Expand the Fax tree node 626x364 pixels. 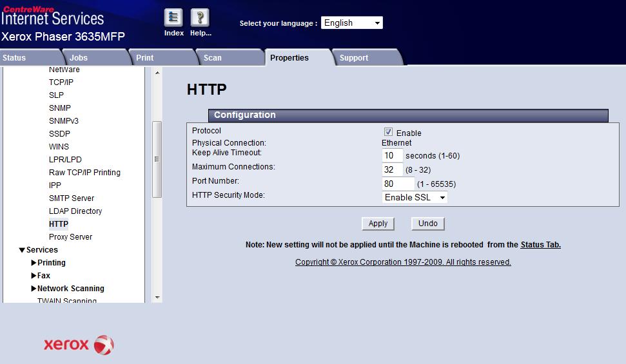(34, 275)
